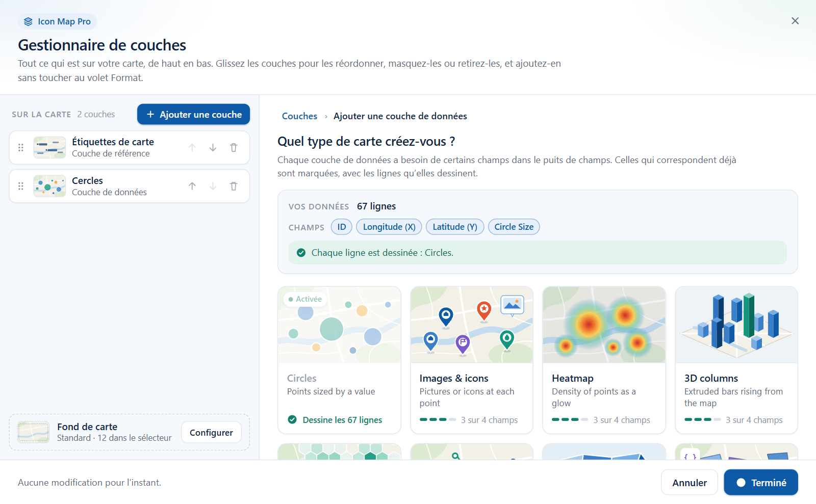Move Étiquettes de carte layer up

[192, 148]
